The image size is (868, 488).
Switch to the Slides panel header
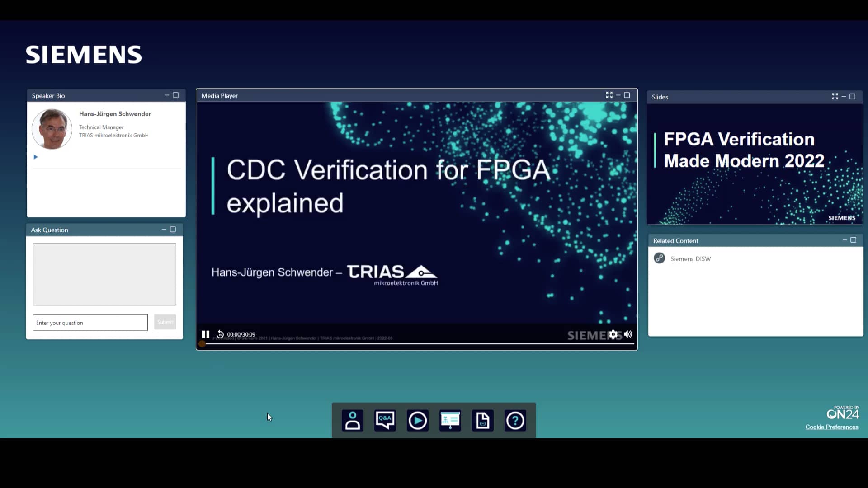(x=660, y=97)
